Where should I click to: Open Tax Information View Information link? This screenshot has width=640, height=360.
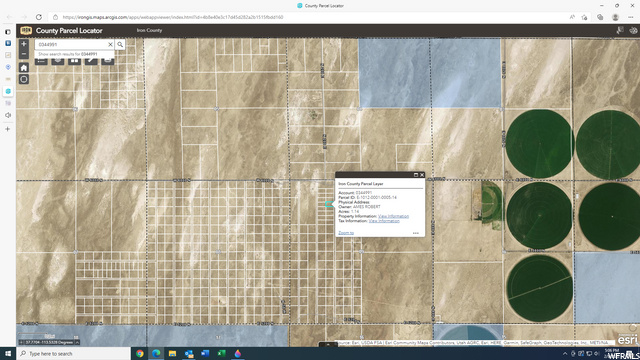384,221
